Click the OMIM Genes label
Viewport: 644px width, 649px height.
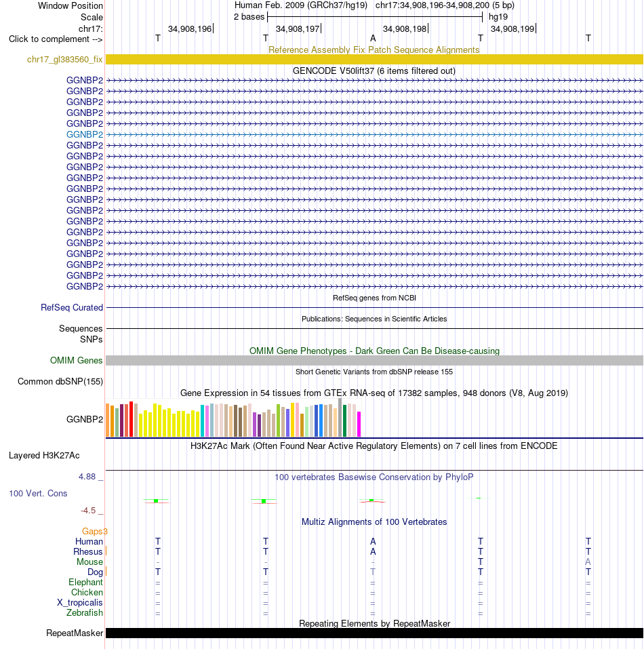point(76,361)
